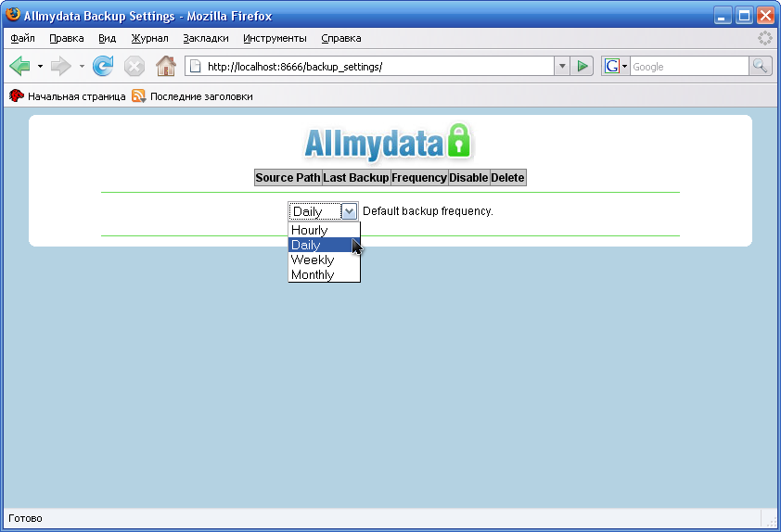Viewport: 781px width, 532px height.
Task: Open the Журнал menu
Action: (x=150, y=38)
